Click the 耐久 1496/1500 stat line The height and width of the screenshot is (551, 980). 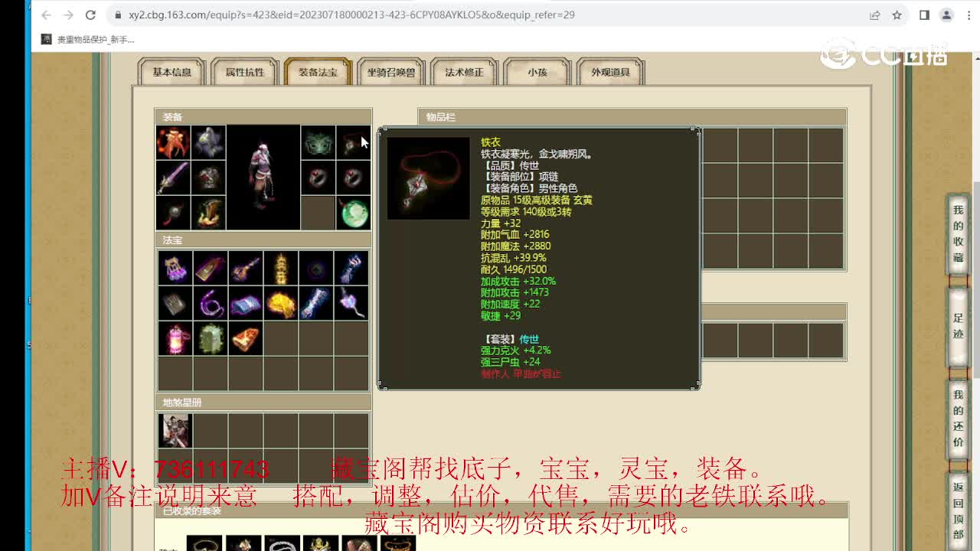(514, 269)
